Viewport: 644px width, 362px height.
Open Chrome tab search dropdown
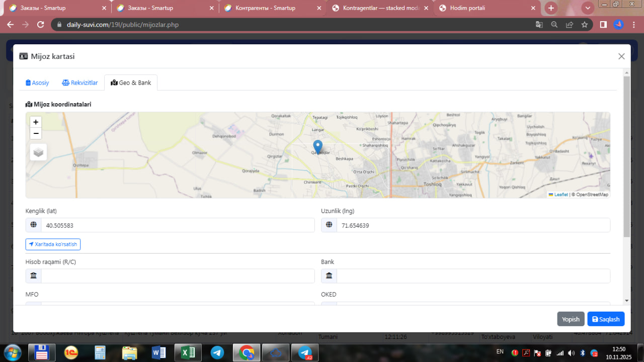coord(587,8)
